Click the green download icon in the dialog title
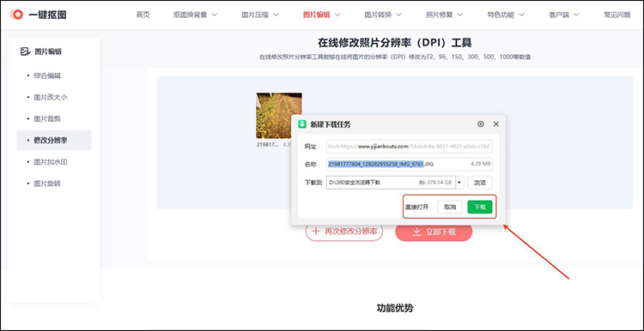 pos(302,124)
